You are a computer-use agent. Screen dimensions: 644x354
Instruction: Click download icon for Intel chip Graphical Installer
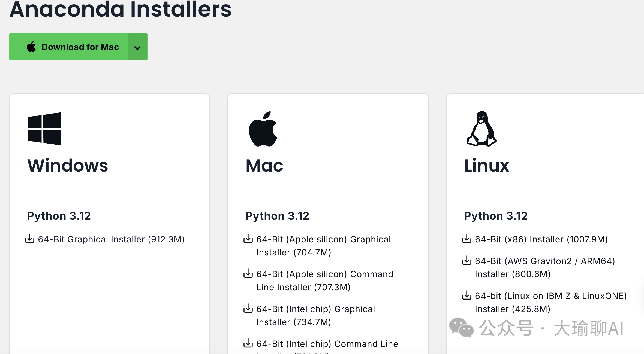pyautogui.click(x=248, y=308)
